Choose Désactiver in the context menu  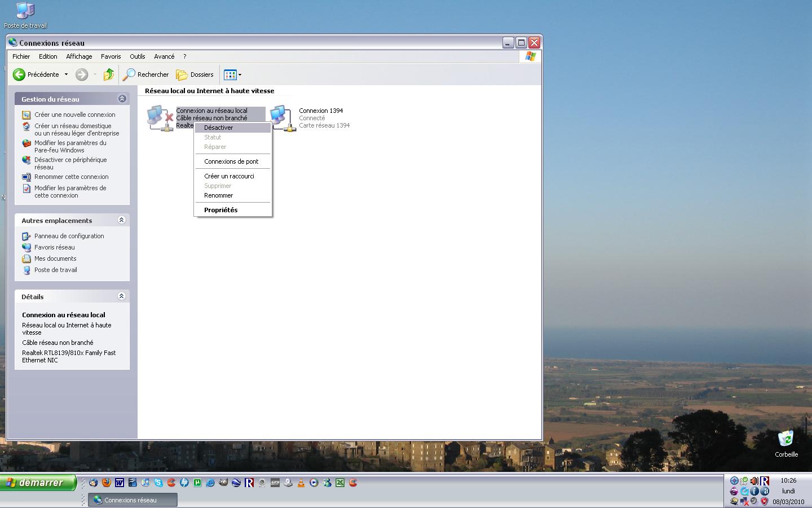(x=219, y=128)
